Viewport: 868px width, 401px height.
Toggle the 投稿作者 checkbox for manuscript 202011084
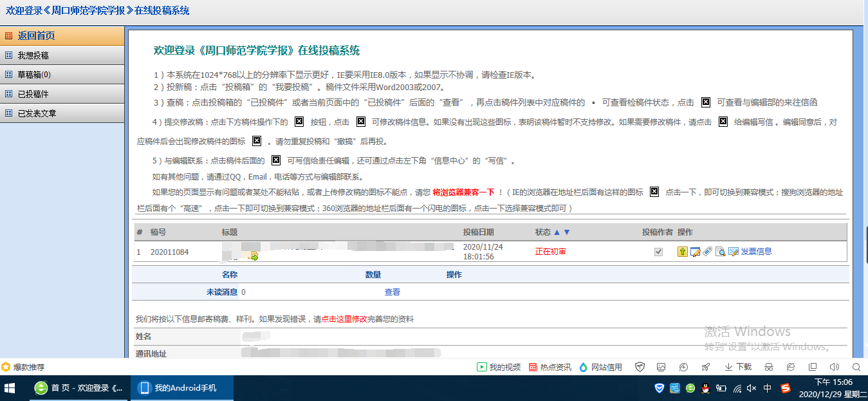[x=658, y=252]
